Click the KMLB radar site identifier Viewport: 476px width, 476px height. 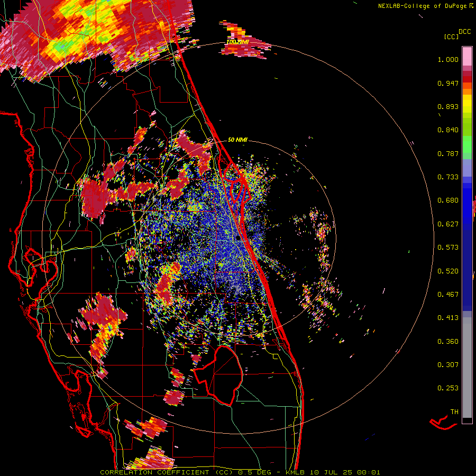pos(295,472)
